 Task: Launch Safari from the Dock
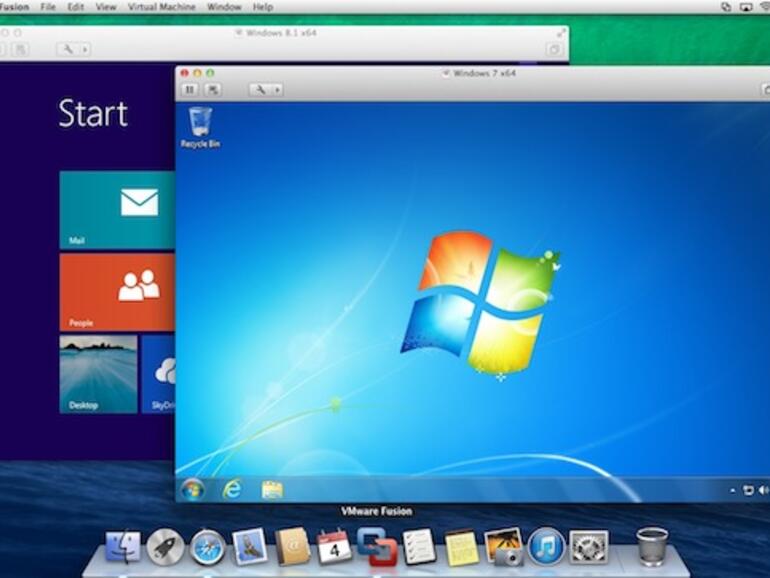pyautogui.click(x=207, y=547)
